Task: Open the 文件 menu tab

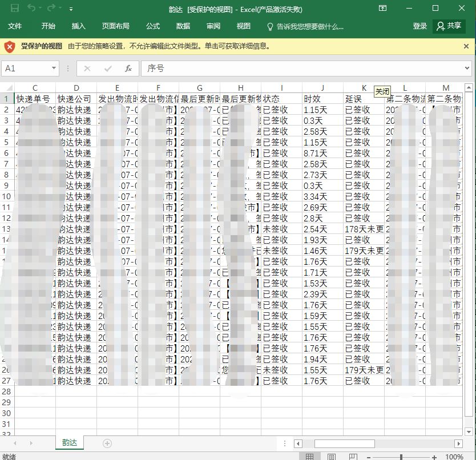Action: 15,26
